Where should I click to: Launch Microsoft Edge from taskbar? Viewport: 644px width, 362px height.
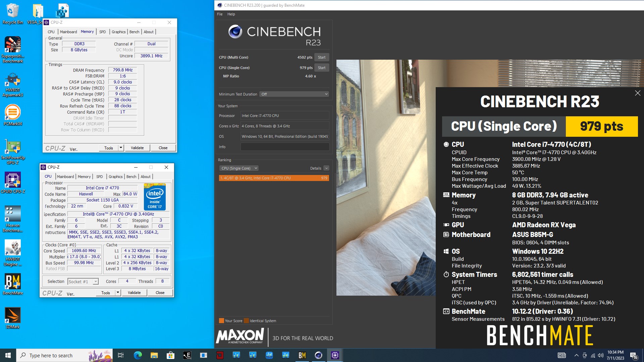point(138,355)
